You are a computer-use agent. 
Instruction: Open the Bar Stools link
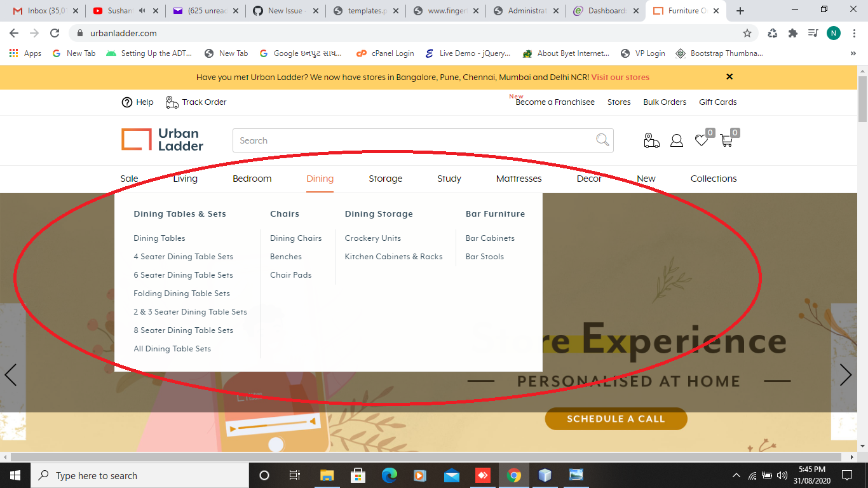[x=484, y=256]
